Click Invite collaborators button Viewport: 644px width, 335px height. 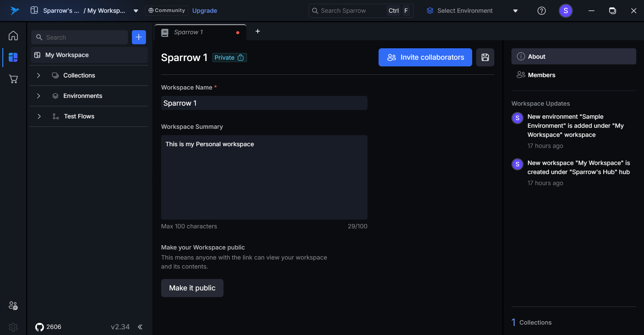pos(425,57)
